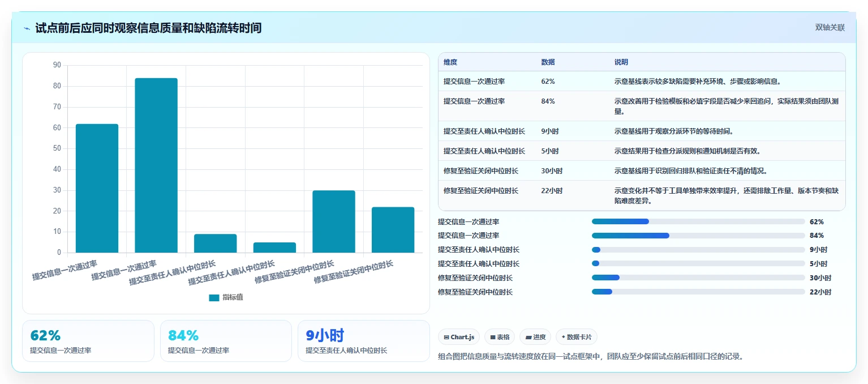Click the tallest chart bar at 84
Image resolution: width=868 pixels, height=384 pixels.
tap(156, 165)
